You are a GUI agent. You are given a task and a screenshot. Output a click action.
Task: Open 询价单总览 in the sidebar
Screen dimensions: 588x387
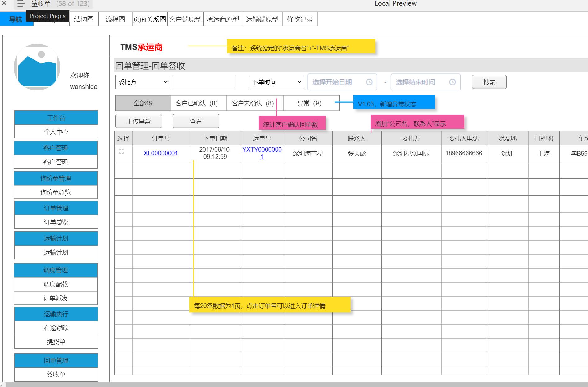coord(56,192)
